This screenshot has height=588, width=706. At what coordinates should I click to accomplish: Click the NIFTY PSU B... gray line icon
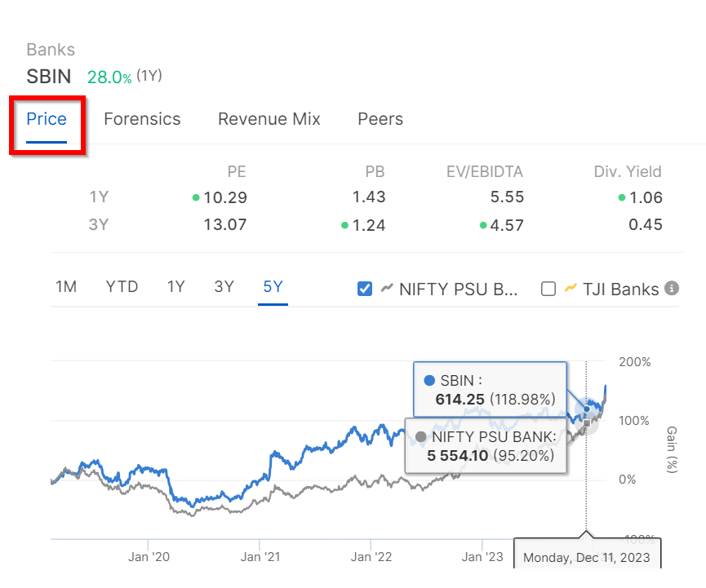(x=387, y=288)
